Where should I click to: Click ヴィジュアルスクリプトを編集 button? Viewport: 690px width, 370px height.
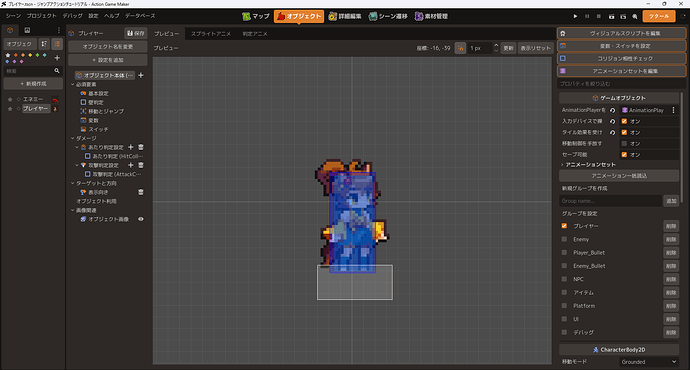pyautogui.click(x=622, y=33)
